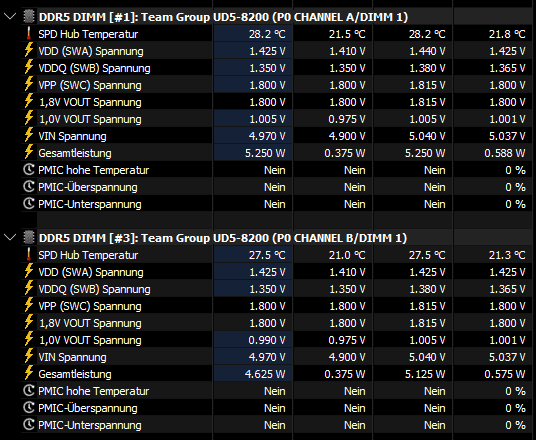The width and height of the screenshot is (536, 440).
Task: Collapse the DDR5 DIMM [#3] sensor group
Action: click(x=10, y=237)
